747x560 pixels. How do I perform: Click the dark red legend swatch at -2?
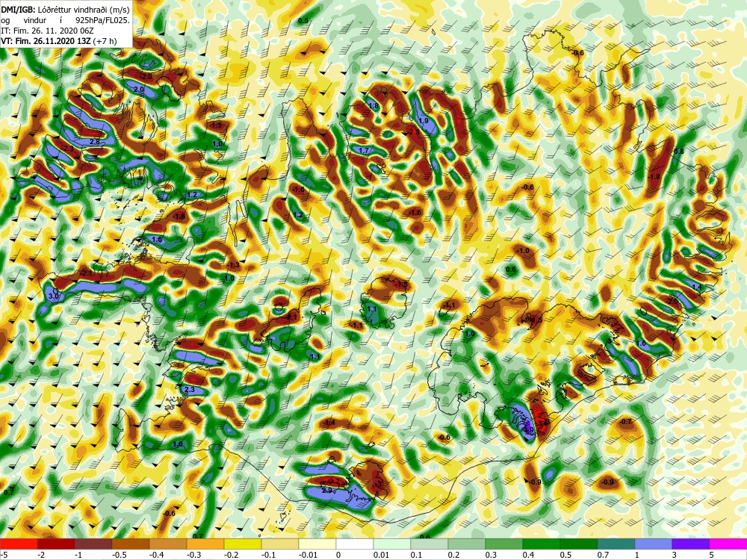(56, 544)
